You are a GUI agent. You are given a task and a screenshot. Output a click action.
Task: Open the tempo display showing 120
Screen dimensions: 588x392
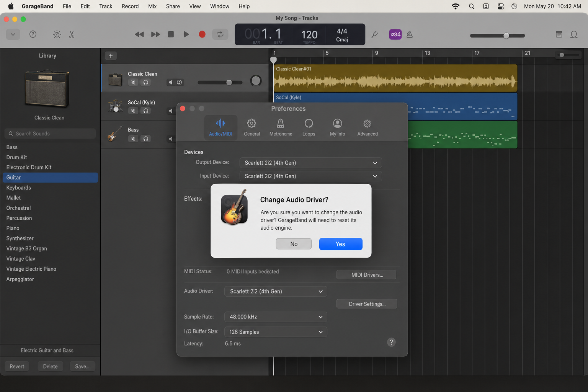tap(309, 35)
